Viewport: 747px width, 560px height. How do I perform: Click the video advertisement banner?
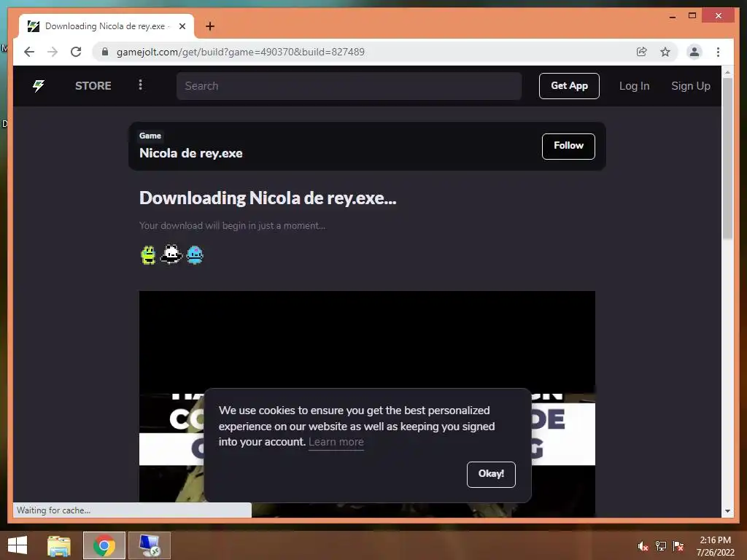point(367,404)
